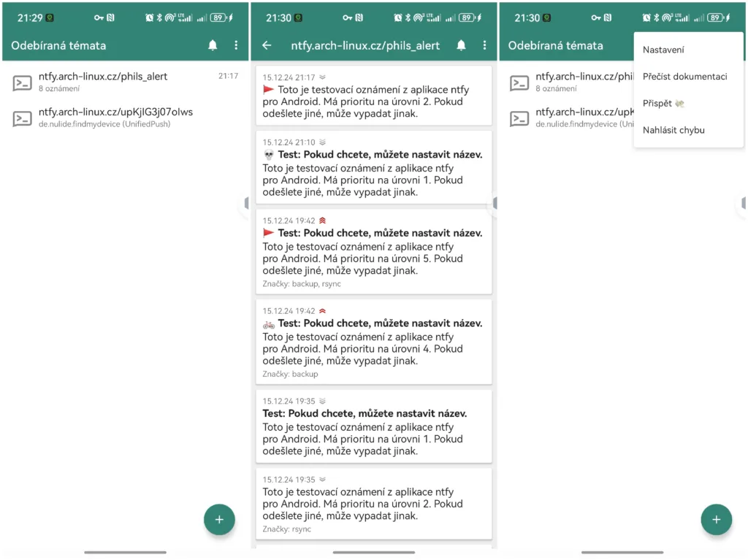Viewport: 748px width, 560px height.
Task: Click the terminal icon beside phils_alert on the leftmost screen
Action: [x=23, y=83]
